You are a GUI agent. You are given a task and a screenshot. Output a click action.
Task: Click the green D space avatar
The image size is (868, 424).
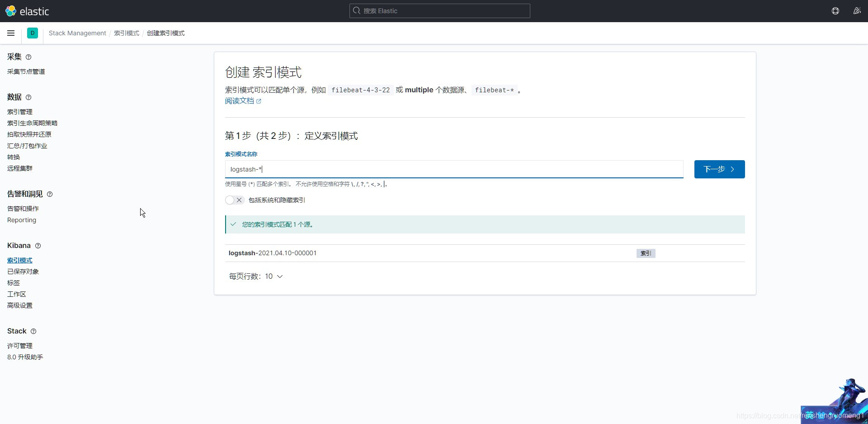click(x=33, y=33)
